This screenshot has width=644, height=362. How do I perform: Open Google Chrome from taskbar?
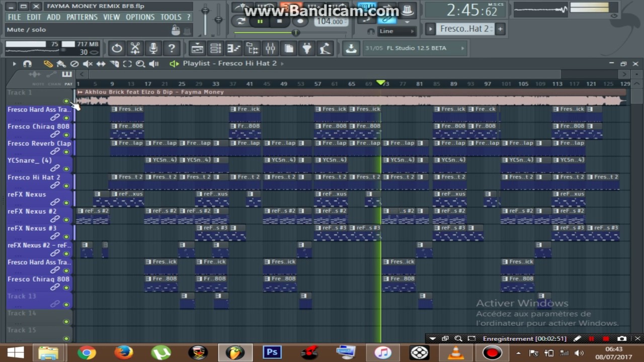click(x=86, y=352)
